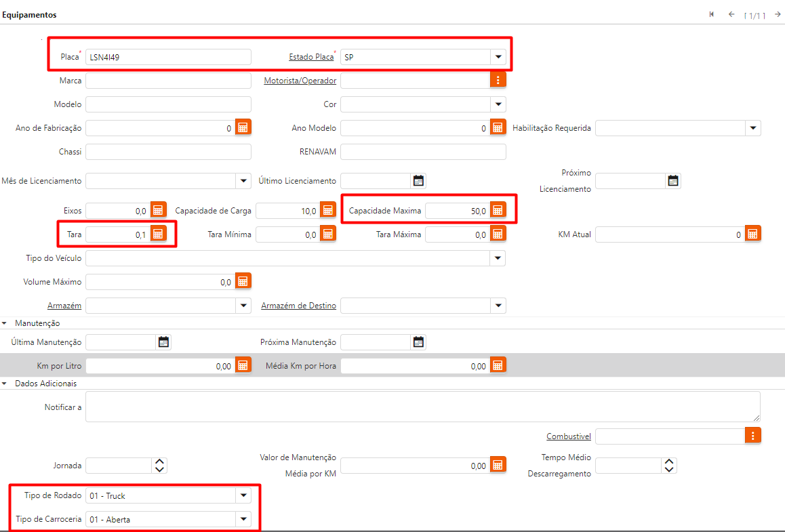Open calculator for Volume Máximo
The height and width of the screenshot is (532, 785).
pos(243,281)
